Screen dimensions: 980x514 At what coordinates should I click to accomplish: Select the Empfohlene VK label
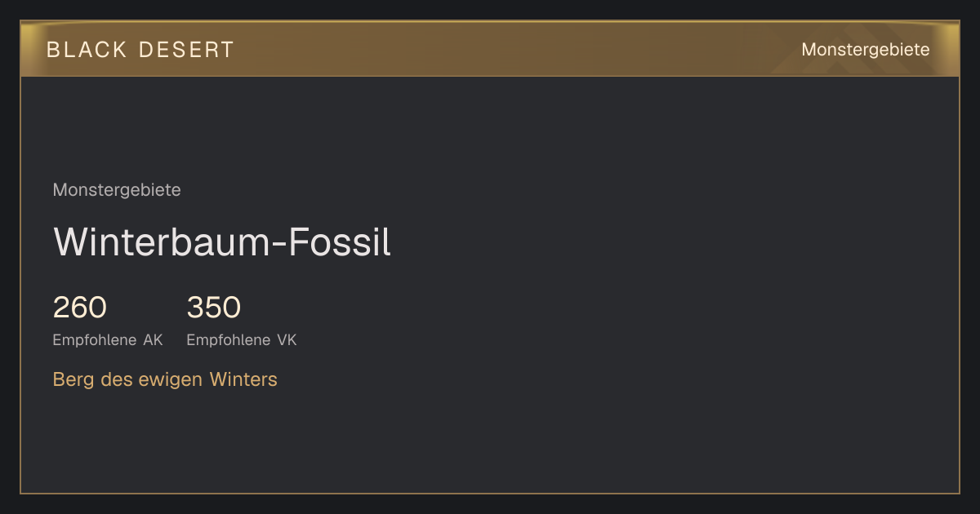click(242, 340)
